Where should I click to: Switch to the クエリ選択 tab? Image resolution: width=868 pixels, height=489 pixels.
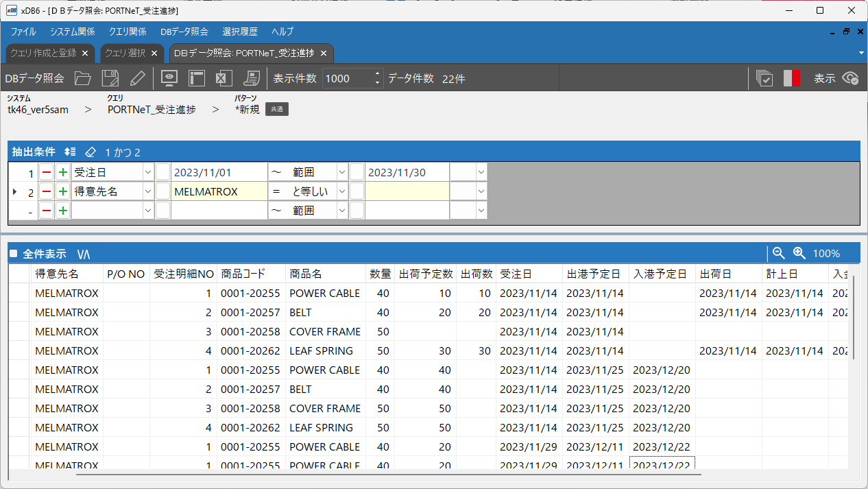125,53
